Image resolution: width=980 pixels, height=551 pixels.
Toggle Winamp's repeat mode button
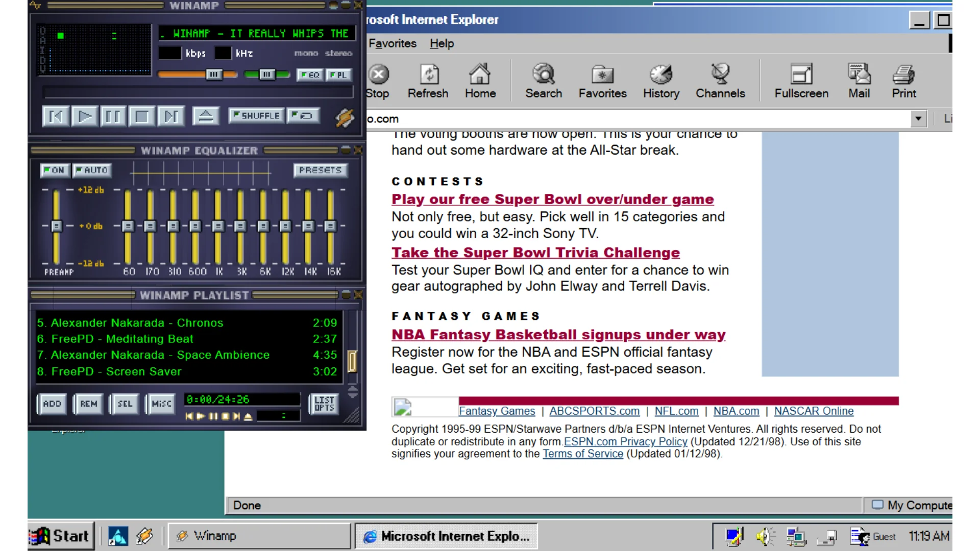[x=303, y=116]
